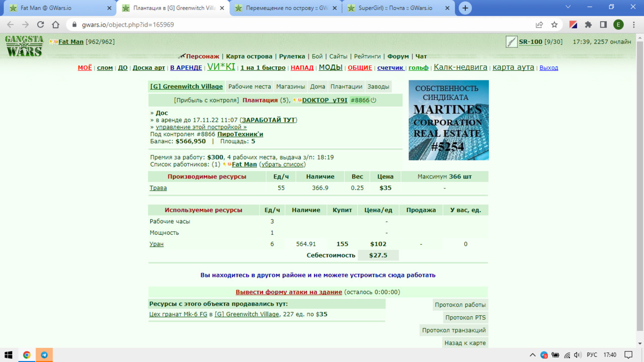Open DOKTOP_yT9I owner profile link
The image size is (644, 362).
coord(325,100)
